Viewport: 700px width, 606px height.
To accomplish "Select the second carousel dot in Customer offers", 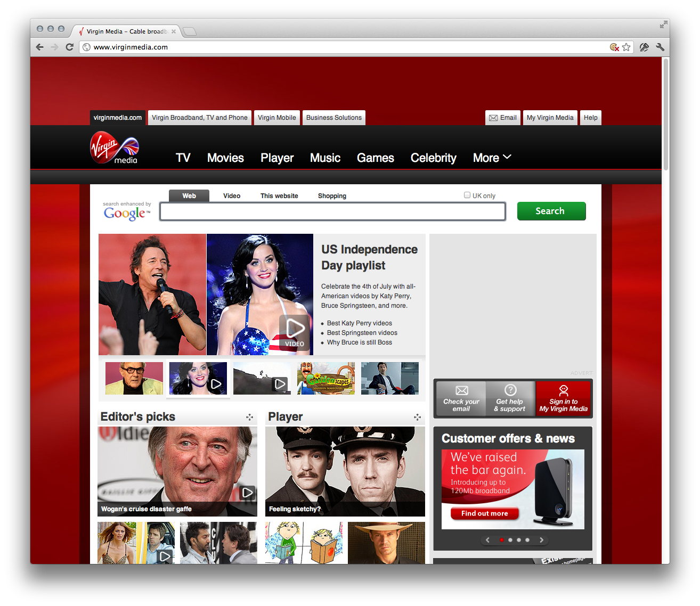I will tap(510, 540).
